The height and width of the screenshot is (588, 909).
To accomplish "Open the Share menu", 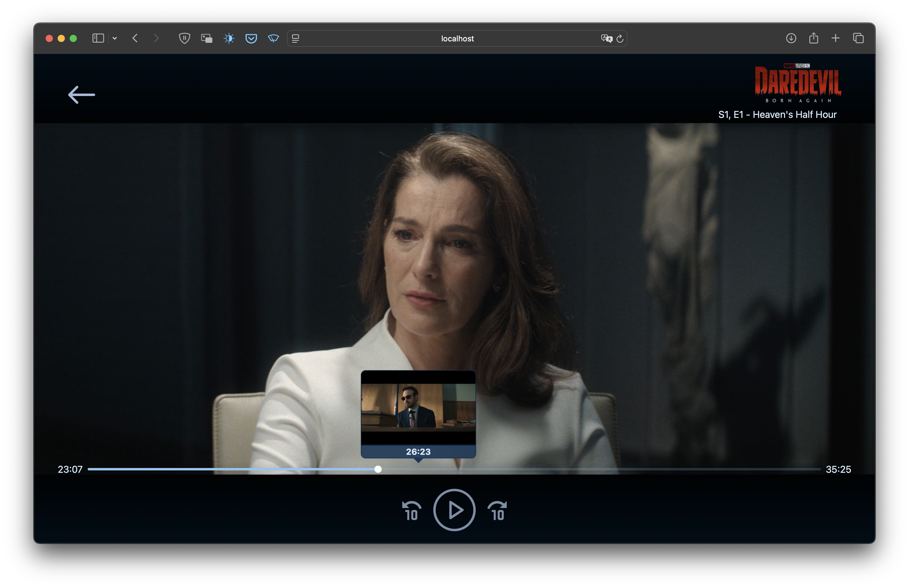I will click(814, 38).
